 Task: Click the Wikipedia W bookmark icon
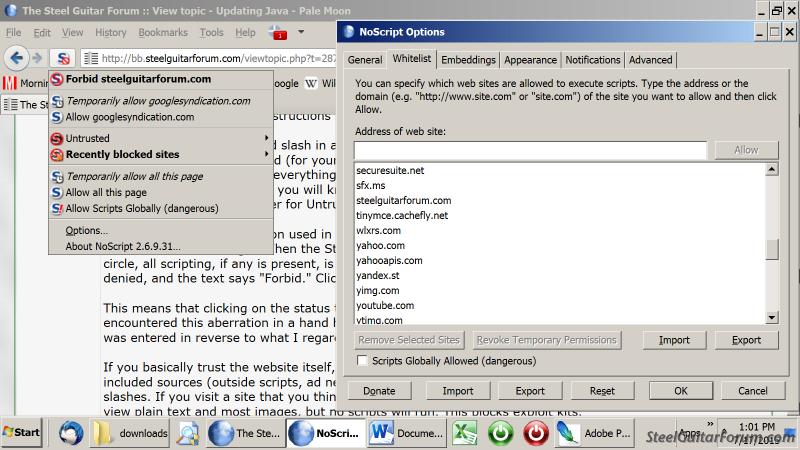(311, 83)
